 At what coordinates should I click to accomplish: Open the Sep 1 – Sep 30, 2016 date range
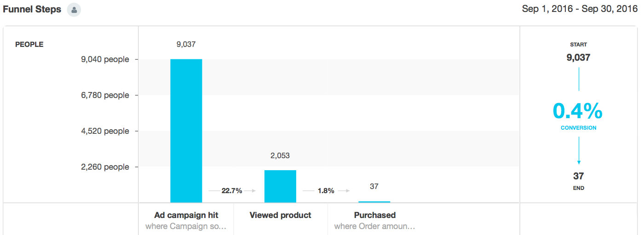(x=580, y=9)
